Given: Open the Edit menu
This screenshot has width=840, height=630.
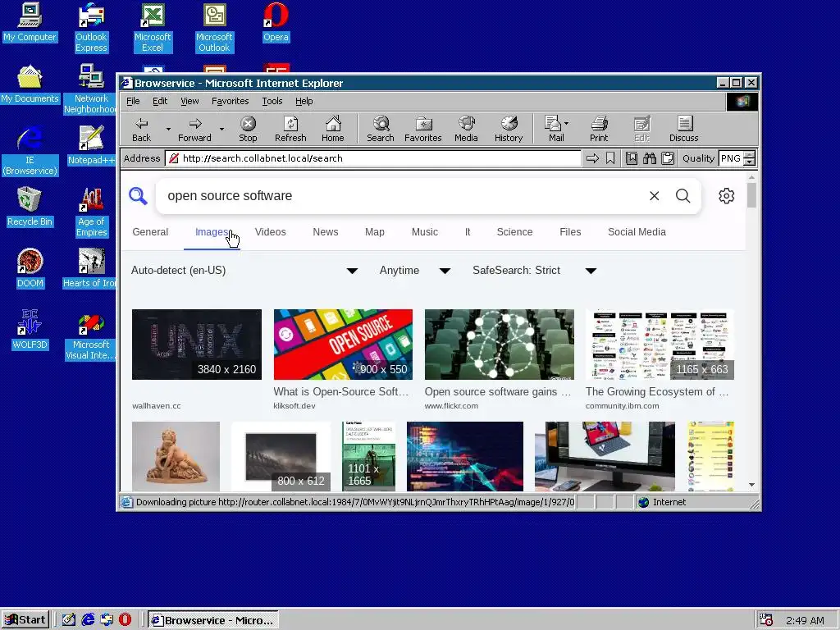Looking at the screenshot, I should coord(160,101).
